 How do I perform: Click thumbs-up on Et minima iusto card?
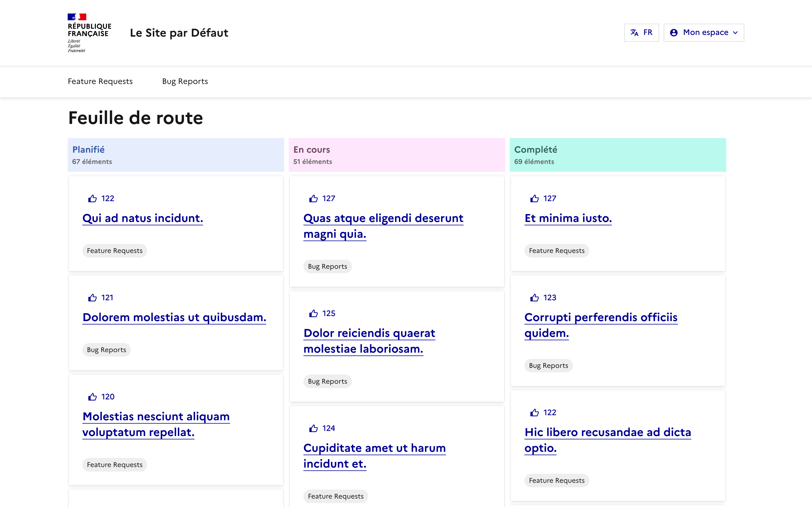click(x=535, y=199)
